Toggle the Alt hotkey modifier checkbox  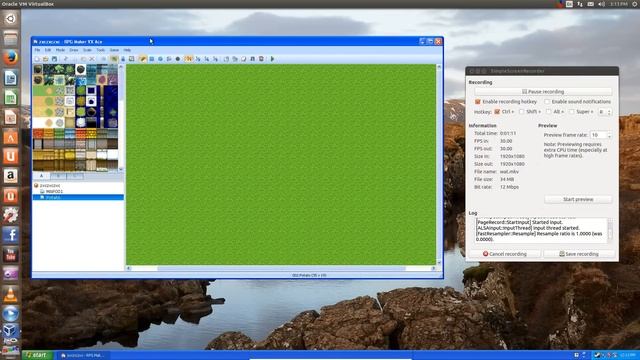coord(549,111)
